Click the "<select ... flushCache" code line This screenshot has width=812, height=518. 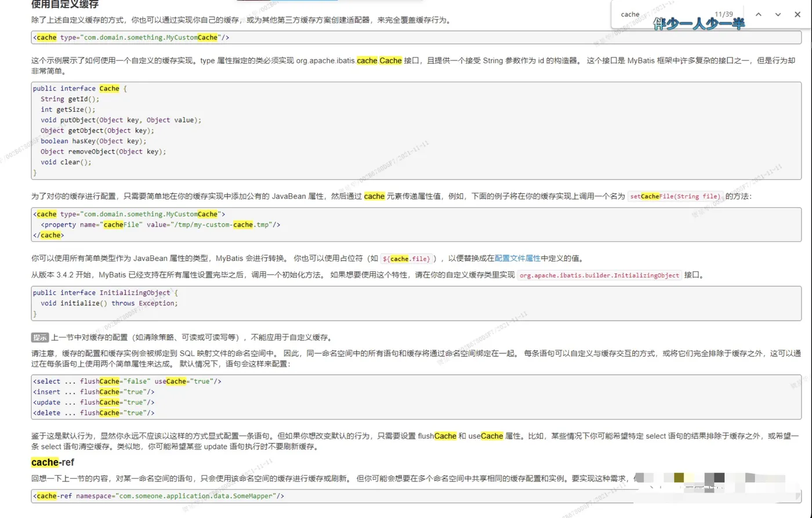tap(128, 381)
